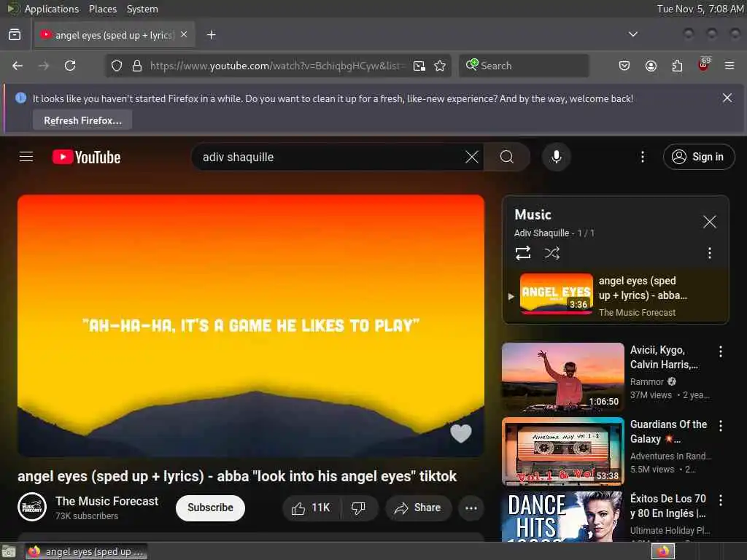Screen dimensions: 747x560
Task: Focus the YouTube URL address bar
Action: (278, 66)
